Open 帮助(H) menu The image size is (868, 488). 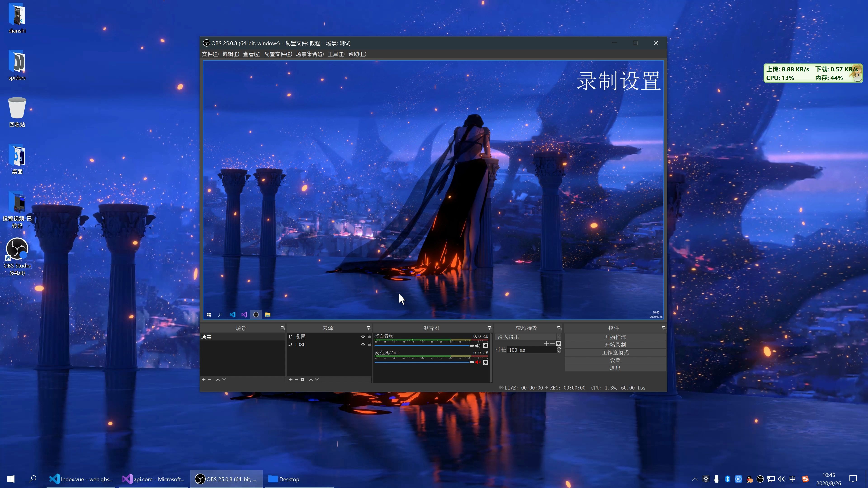(x=357, y=54)
